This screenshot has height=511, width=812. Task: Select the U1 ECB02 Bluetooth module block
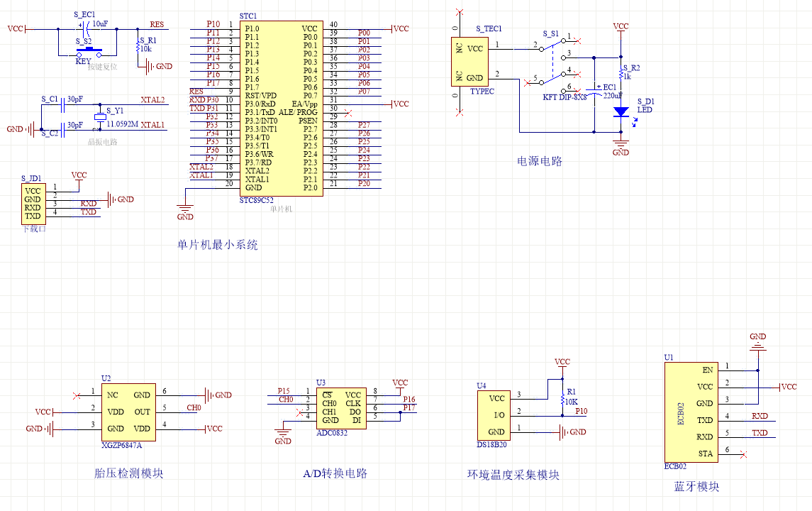point(691,412)
